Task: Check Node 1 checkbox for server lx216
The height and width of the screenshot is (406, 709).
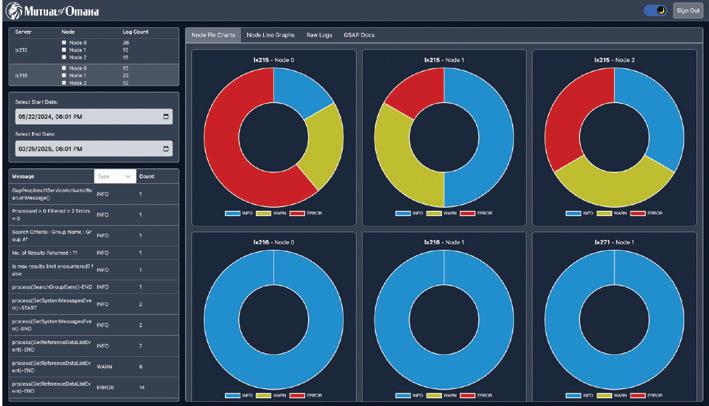Action: point(64,76)
